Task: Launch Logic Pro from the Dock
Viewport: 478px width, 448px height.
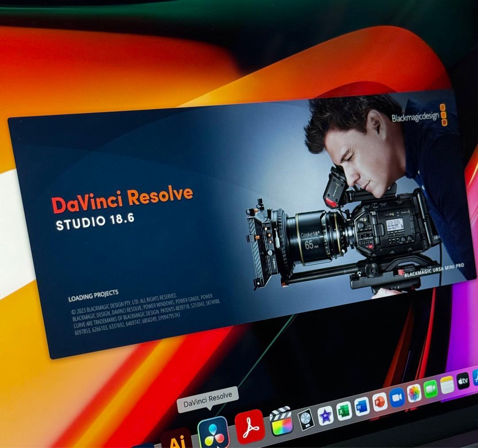Action: pyautogui.click(x=306, y=419)
